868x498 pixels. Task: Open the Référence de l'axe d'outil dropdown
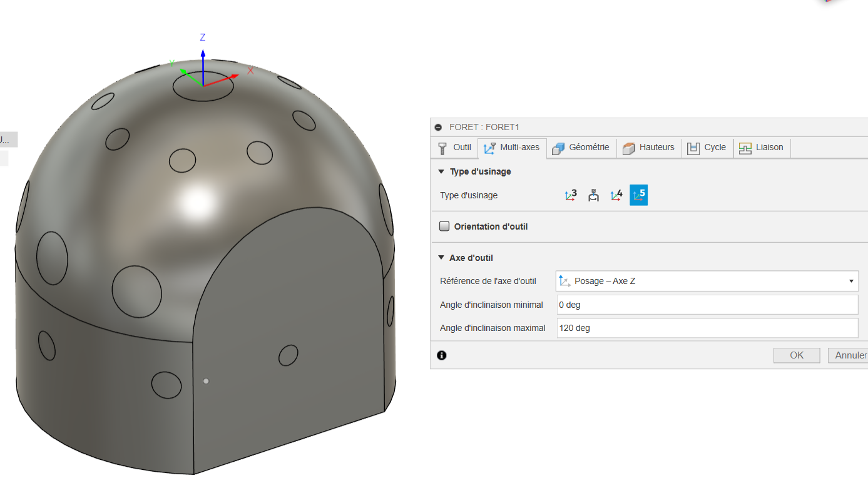[707, 281]
